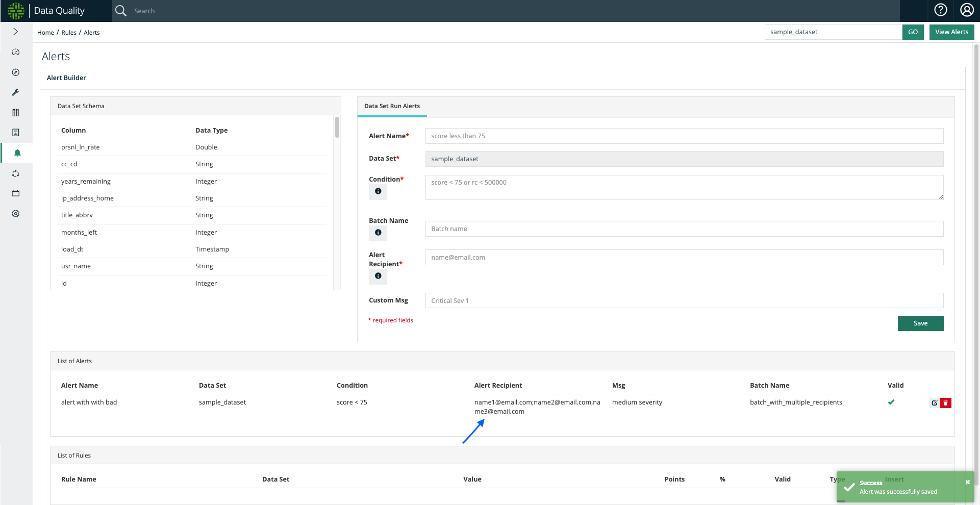Edit the 'alert with with bad' alert
The image size is (980, 505).
tap(934, 403)
